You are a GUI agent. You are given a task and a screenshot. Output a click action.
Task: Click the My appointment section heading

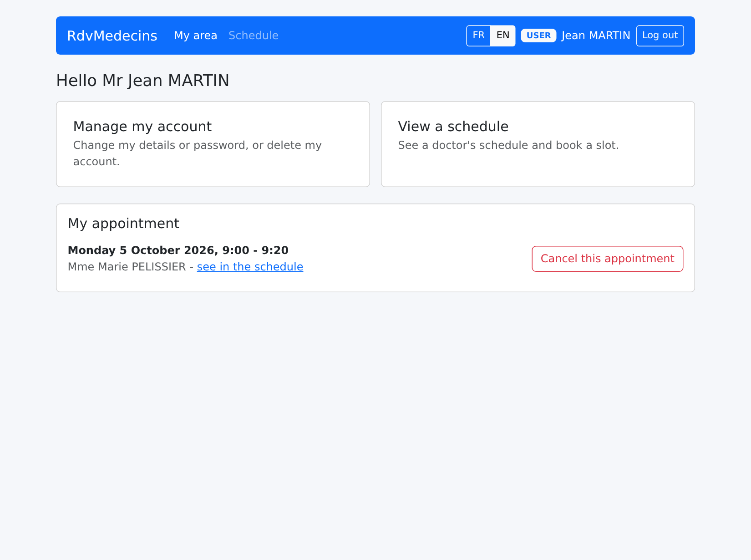123,224
